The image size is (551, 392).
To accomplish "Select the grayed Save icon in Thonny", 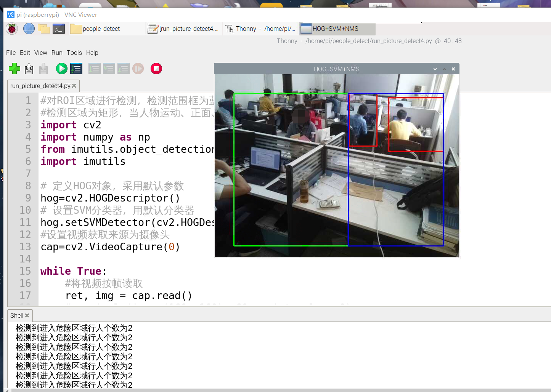I will coord(43,69).
